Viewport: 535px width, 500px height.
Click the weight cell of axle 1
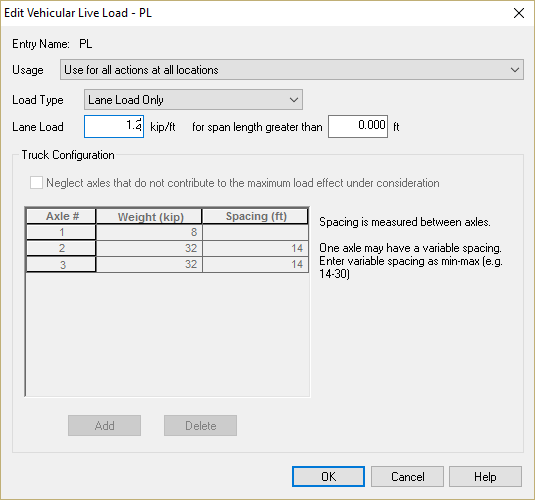pyautogui.click(x=149, y=232)
